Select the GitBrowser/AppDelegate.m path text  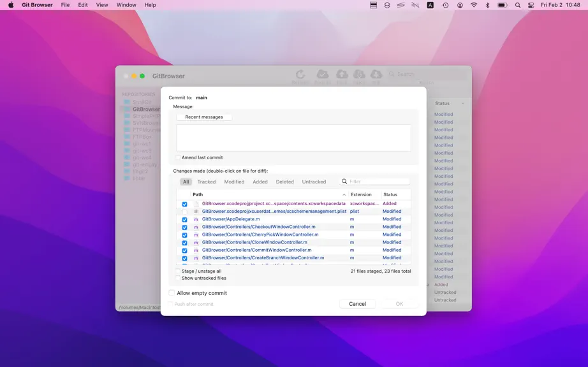[x=231, y=219]
